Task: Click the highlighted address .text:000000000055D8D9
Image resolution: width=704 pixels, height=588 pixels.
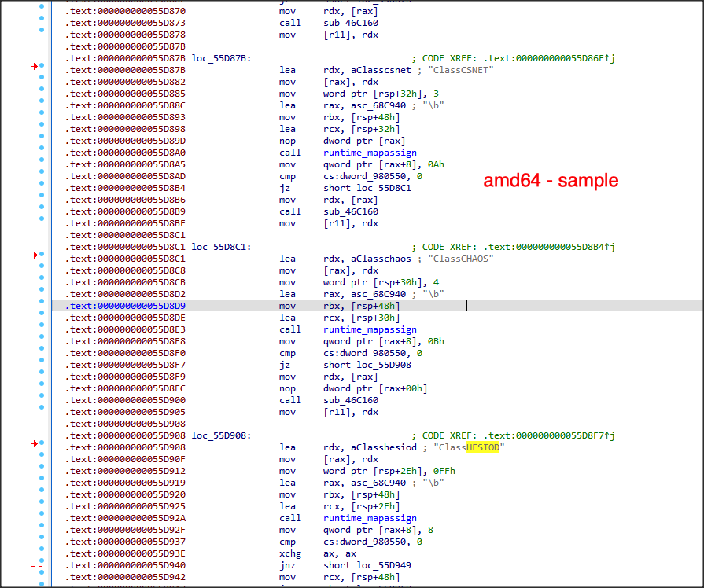Action: coord(125,306)
